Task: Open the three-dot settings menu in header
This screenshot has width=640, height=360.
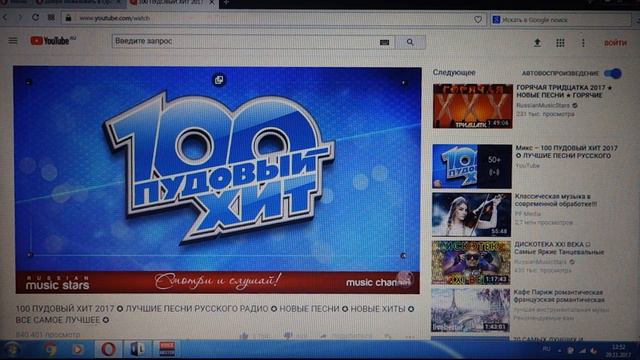Action: (x=583, y=42)
